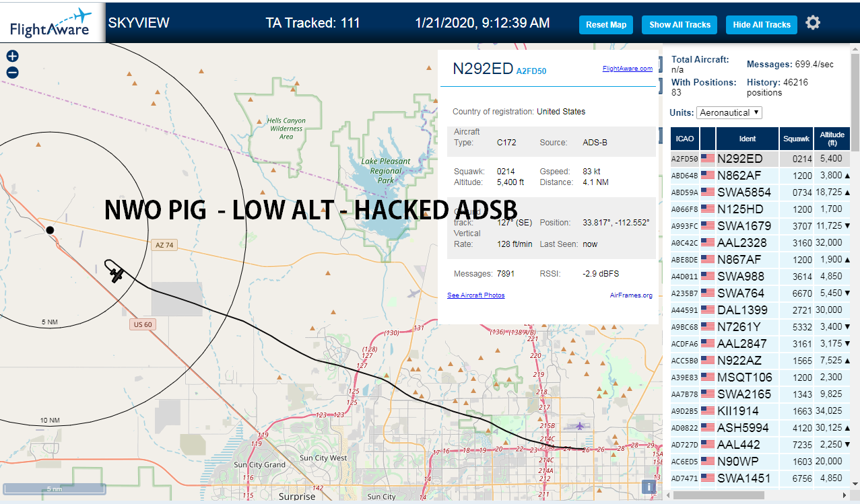Open the map info 'i' button
Image resolution: width=860 pixels, height=504 pixels.
[648, 487]
